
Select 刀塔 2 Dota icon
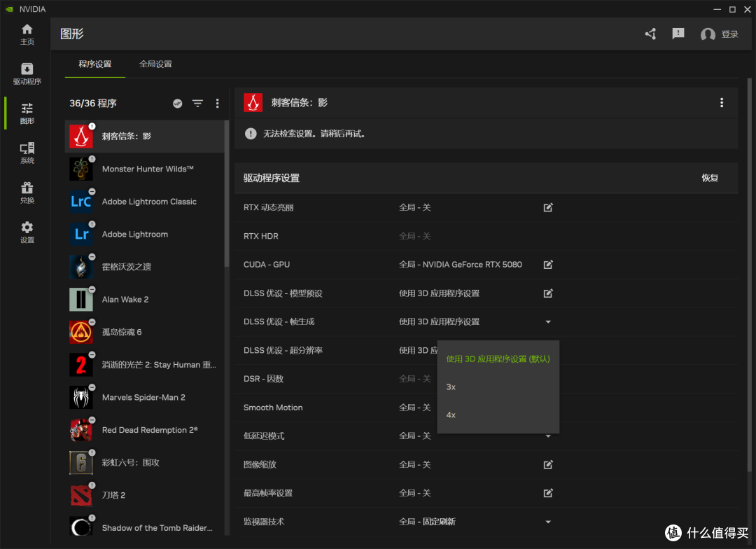(x=81, y=495)
